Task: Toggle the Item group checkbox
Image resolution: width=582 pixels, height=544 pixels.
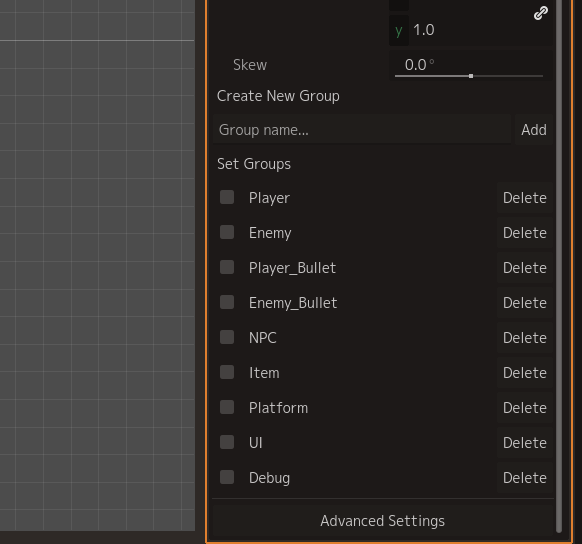Action: pos(227,372)
